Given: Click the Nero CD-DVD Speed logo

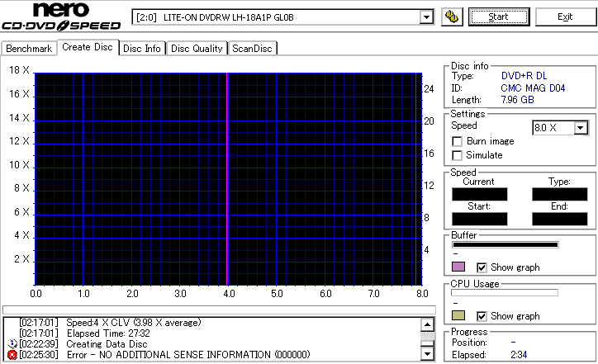Looking at the screenshot, I should (x=61, y=16).
